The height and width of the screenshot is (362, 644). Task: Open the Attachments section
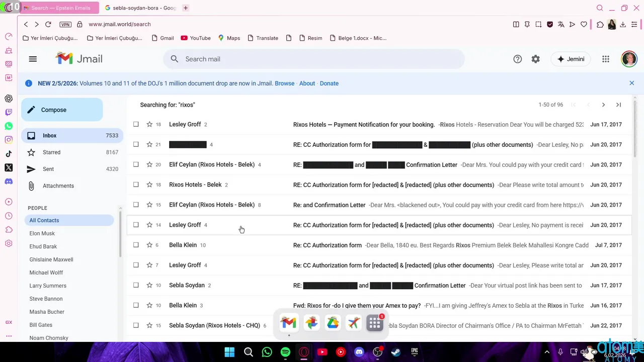72,186
